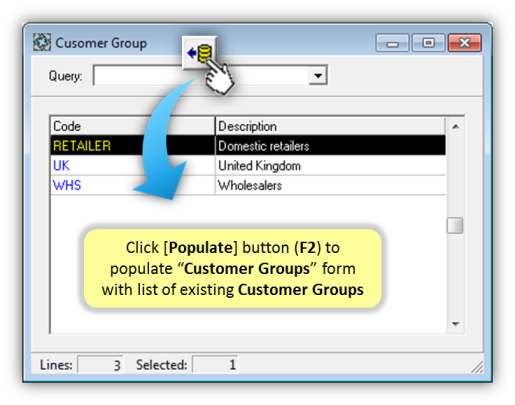Click the vertical scrollbar thumb
Screen dimensions: 515x405
[455, 226]
